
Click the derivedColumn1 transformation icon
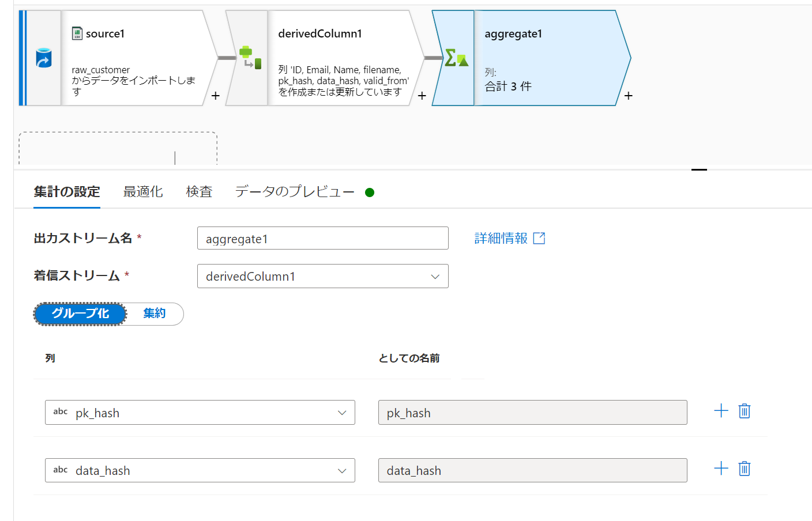(x=250, y=58)
